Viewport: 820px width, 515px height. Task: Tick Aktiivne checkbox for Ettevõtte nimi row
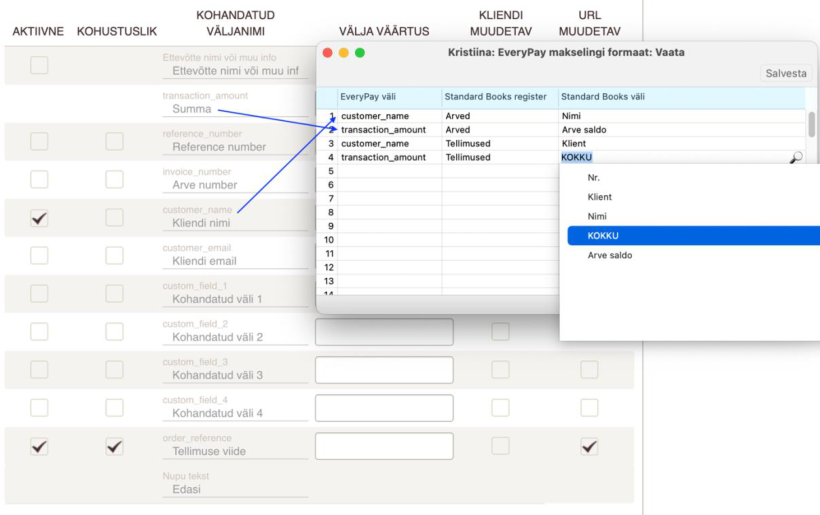pyautogui.click(x=39, y=65)
